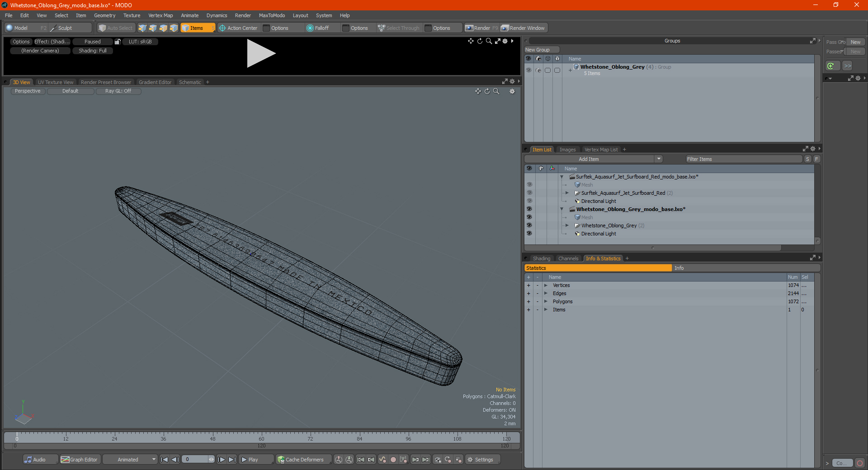The width and height of the screenshot is (868, 470).
Task: Toggle visibility of Surftek_Aquasurf_Jet_Surfboard_Red item
Action: click(x=529, y=193)
